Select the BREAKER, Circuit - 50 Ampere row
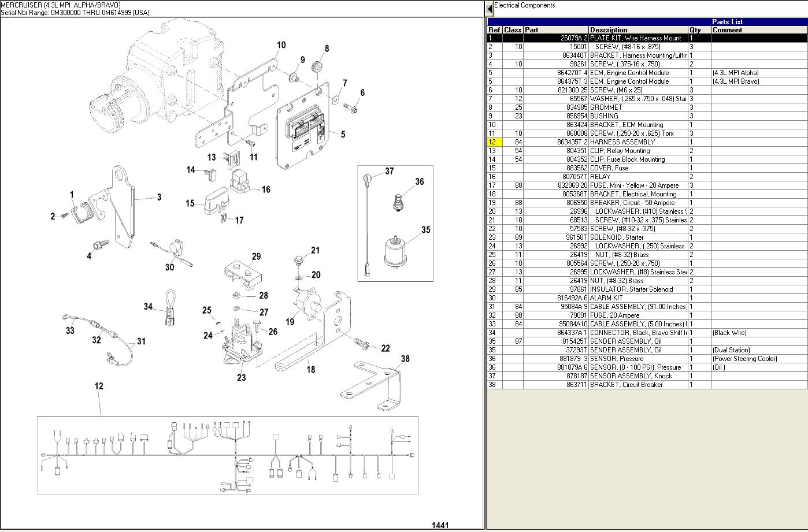808x532 pixels. point(647,203)
